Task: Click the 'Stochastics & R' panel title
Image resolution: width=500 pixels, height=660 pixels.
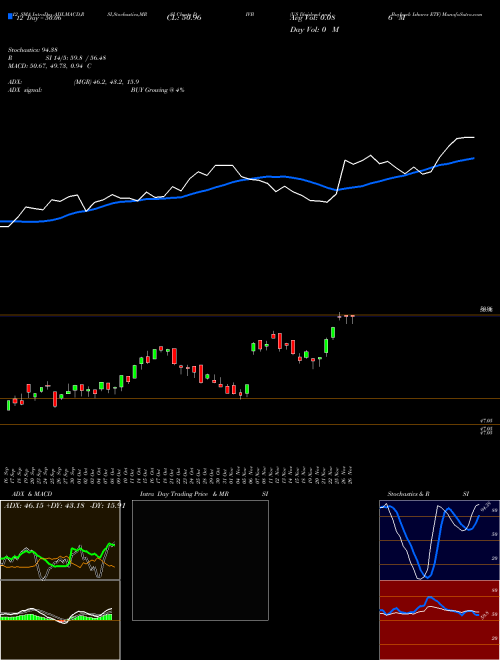Action: coord(408,494)
